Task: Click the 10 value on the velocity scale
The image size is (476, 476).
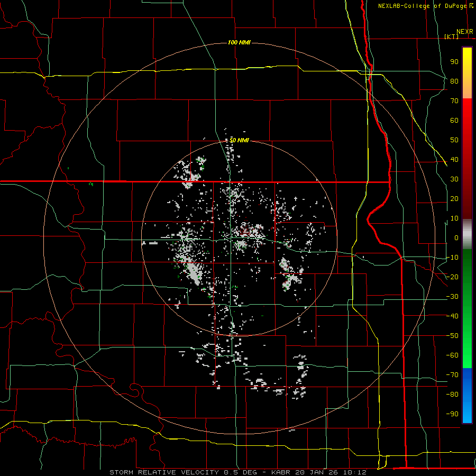Action: pyautogui.click(x=454, y=218)
